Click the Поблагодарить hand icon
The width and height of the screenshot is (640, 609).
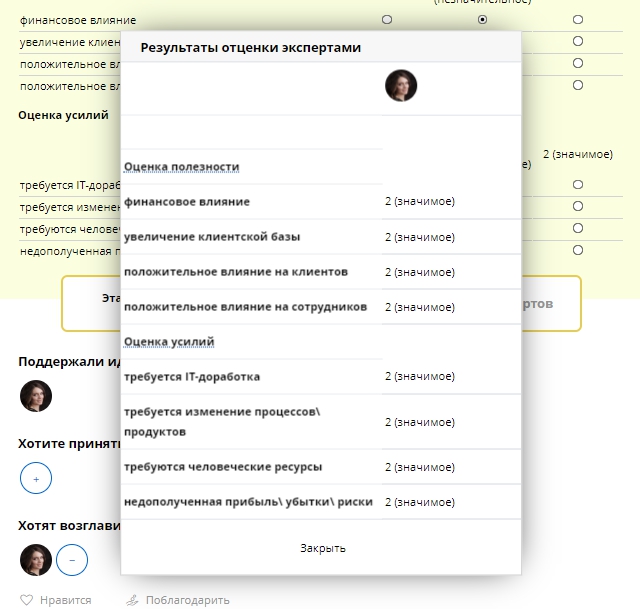point(132,600)
